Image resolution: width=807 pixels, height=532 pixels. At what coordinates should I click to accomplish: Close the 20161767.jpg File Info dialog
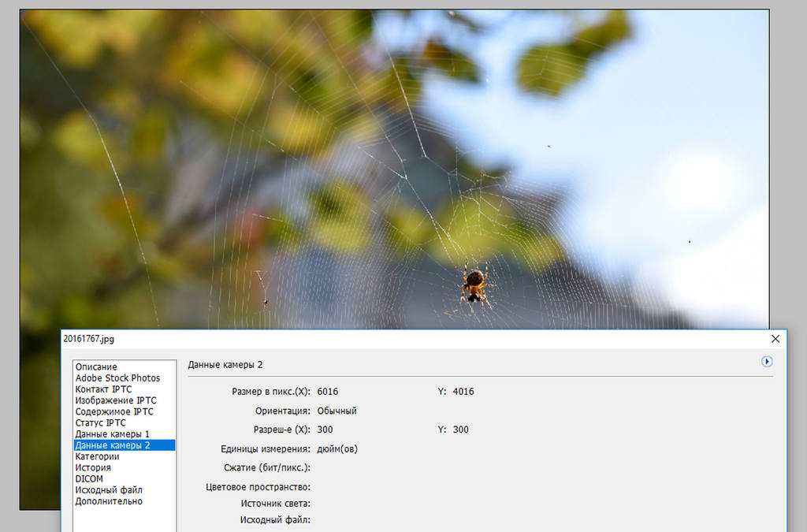click(x=775, y=339)
